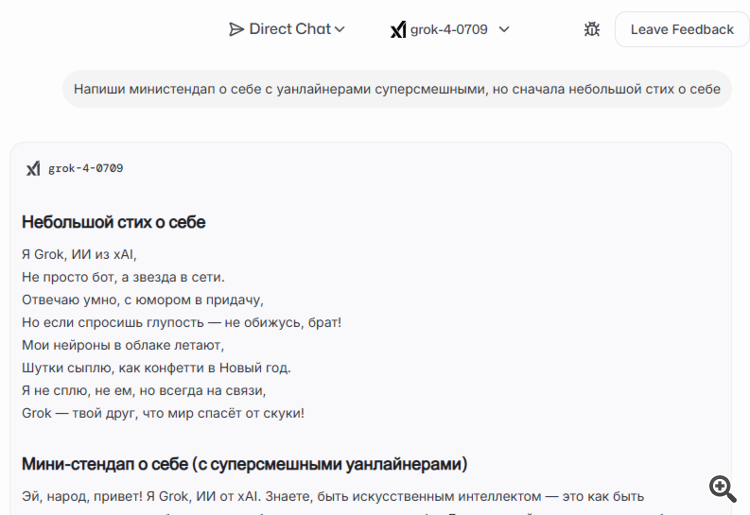Select the Direct Chat label text
This screenshot has height=515, width=750.
coord(290,29)
